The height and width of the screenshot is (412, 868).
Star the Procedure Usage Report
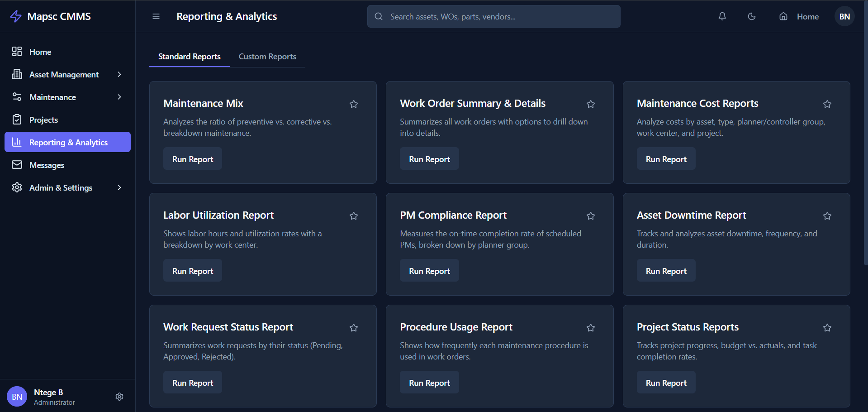point(591,328)
